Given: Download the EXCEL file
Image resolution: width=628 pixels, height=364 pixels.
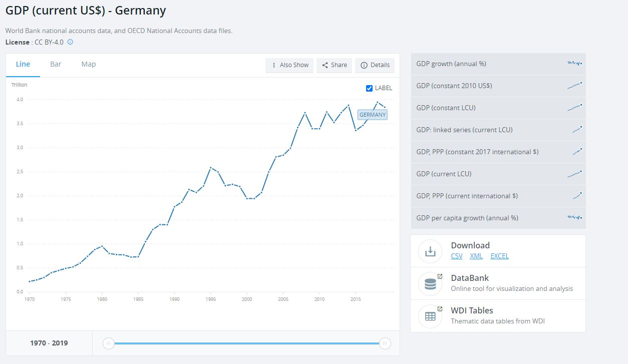Looking at the screenshot, I should 499,256.
